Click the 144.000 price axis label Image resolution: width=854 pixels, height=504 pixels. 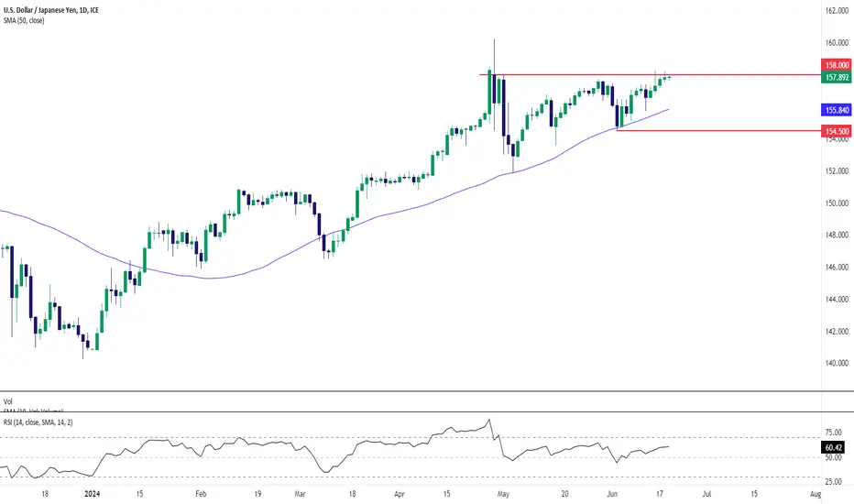click(838, 299)
